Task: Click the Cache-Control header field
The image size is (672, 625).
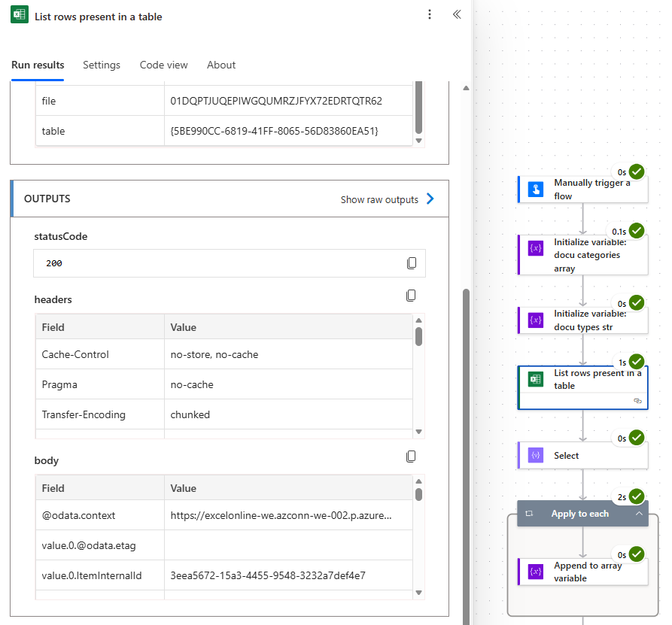Action: pos(75,355)
